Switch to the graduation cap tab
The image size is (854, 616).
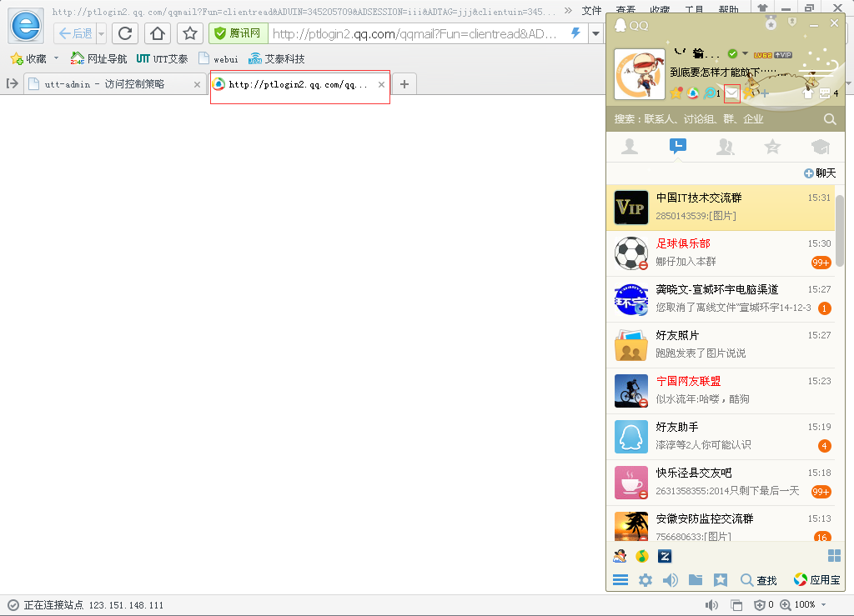(x=821, y=147)
